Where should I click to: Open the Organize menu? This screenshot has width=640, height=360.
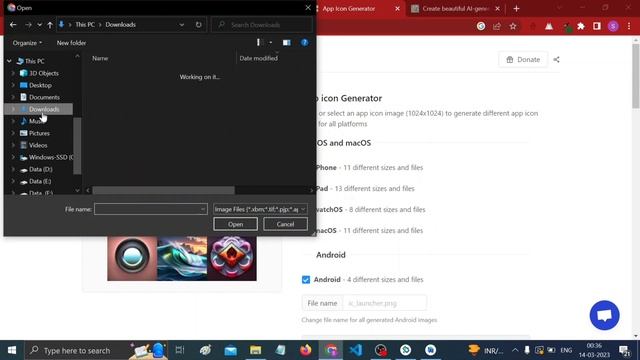27,43
